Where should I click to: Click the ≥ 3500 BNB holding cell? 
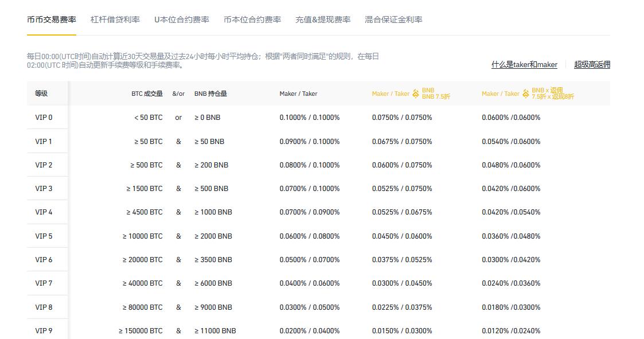(x=213, y=260)
